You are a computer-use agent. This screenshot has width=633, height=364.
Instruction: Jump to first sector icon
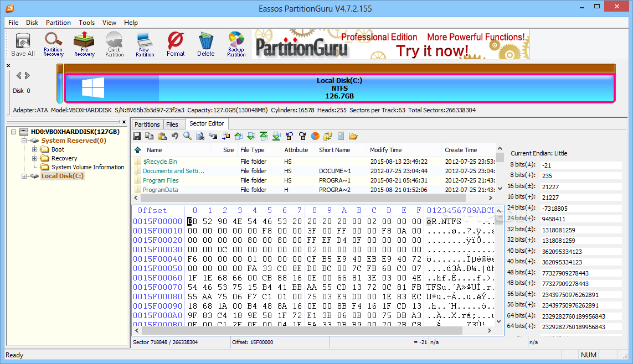tap(264, 136)
